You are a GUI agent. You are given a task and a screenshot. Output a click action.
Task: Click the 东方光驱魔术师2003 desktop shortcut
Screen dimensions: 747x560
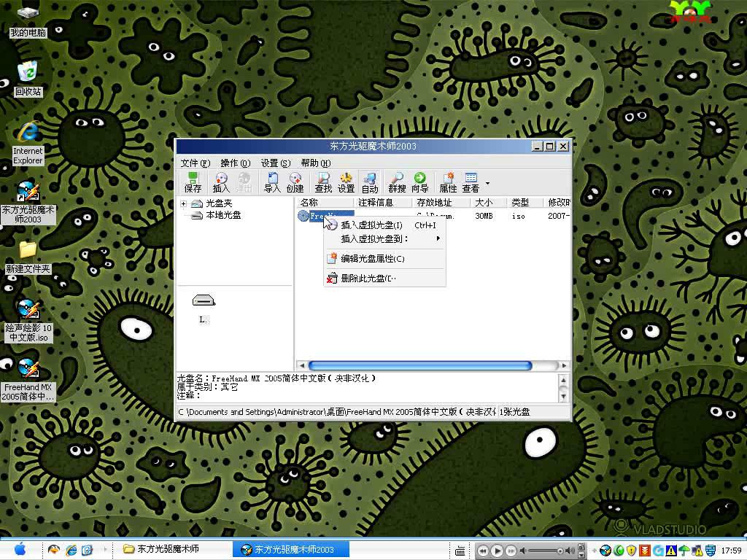click(28, 203)
